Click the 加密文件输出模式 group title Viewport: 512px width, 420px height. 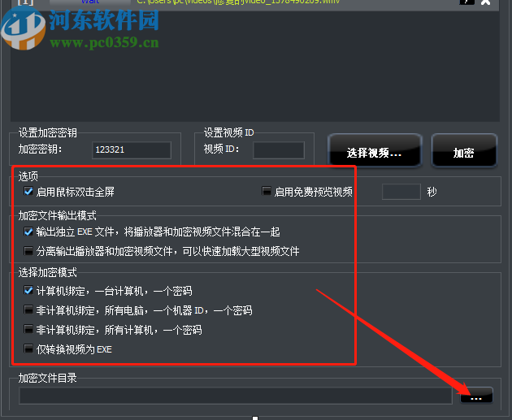click(57, 216)
